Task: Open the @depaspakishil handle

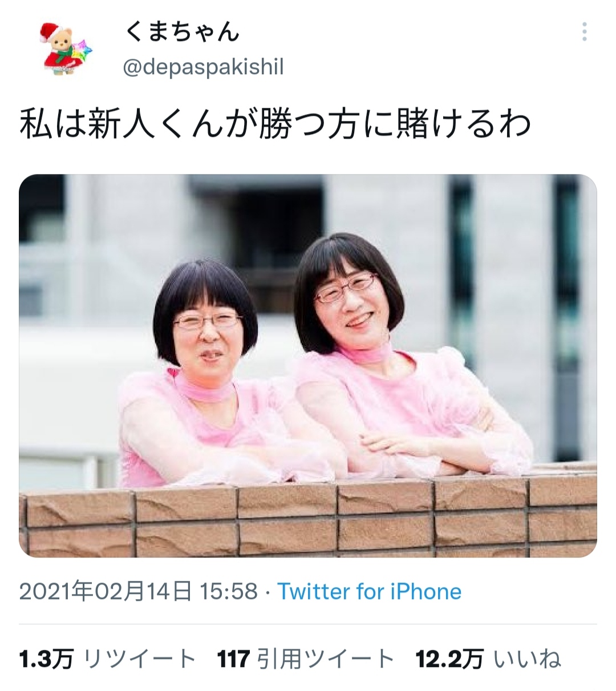Action: click(x=203, y=68)
